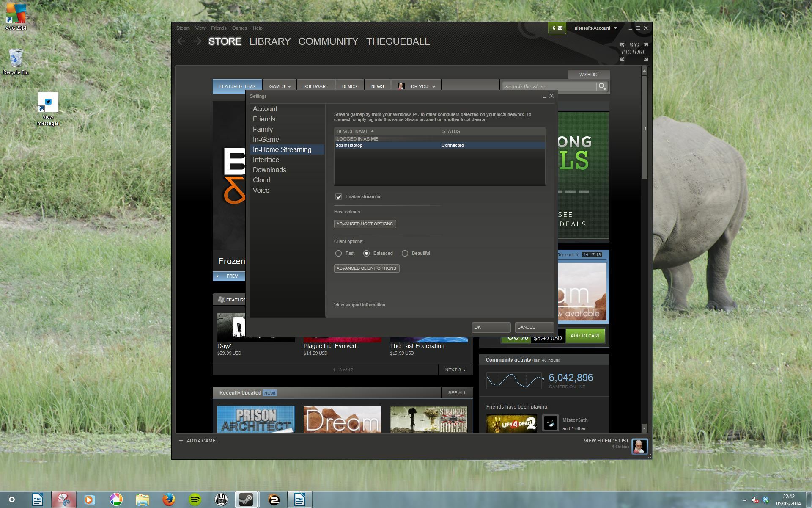Go to next featured items page
The image size is (812, 508).
(x=455, y=370)
